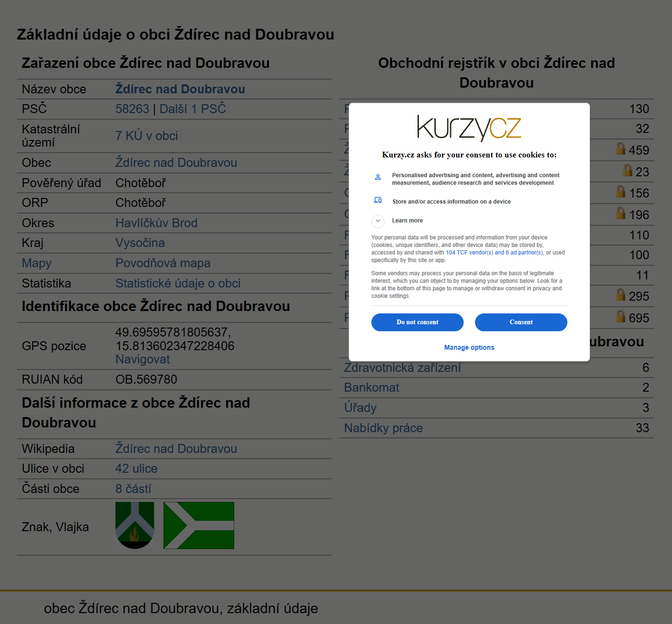This screenshot has height=624, width=672.
Task: Click lock icon next to 295
Action: tap(621, 295)
